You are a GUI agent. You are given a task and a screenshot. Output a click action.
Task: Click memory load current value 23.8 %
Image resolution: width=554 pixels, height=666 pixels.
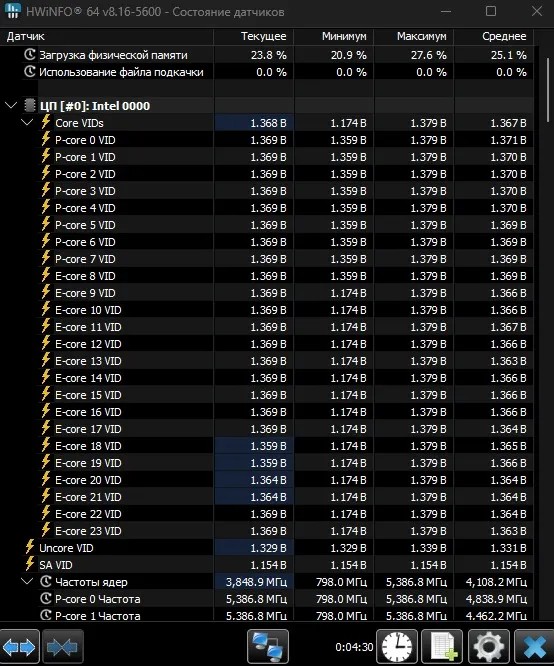click(269, 55)
